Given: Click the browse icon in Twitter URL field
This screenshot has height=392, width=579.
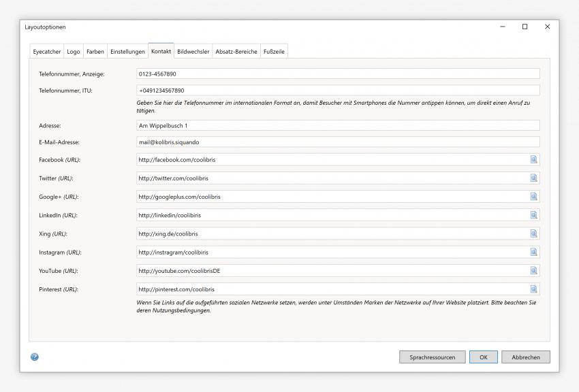Looking at the screenshot, I should pyautogui.click(x=533, y=178).
